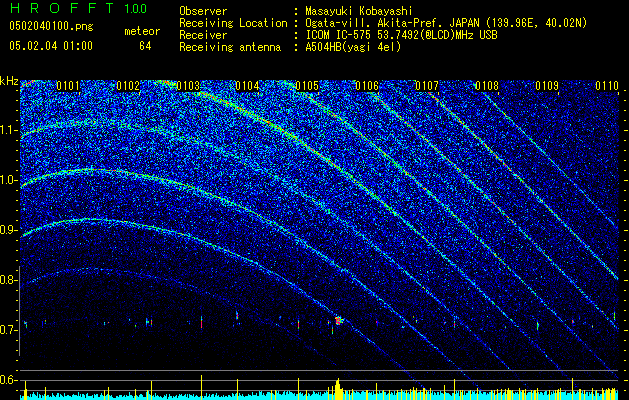This screenshot has height=400, width=629.
Task: Click the A504HB(yagi 4el) antenna text
Action: pos(353,47)
